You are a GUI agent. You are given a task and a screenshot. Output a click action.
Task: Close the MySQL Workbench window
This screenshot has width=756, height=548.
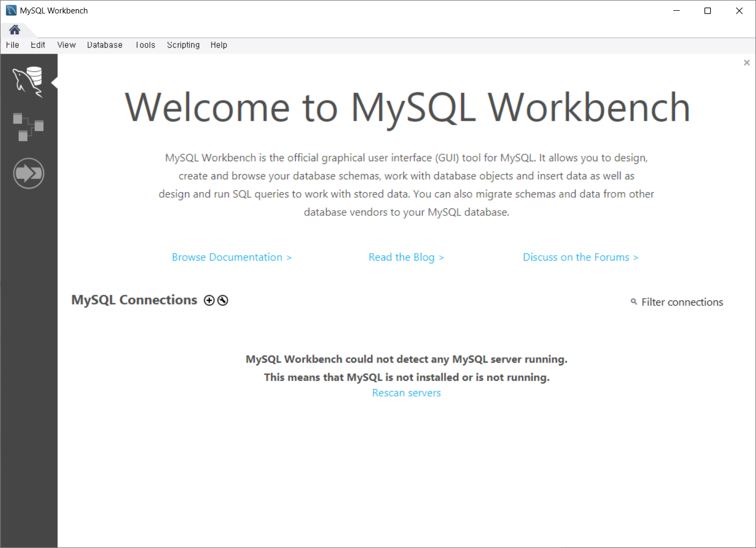click(739, 11)
